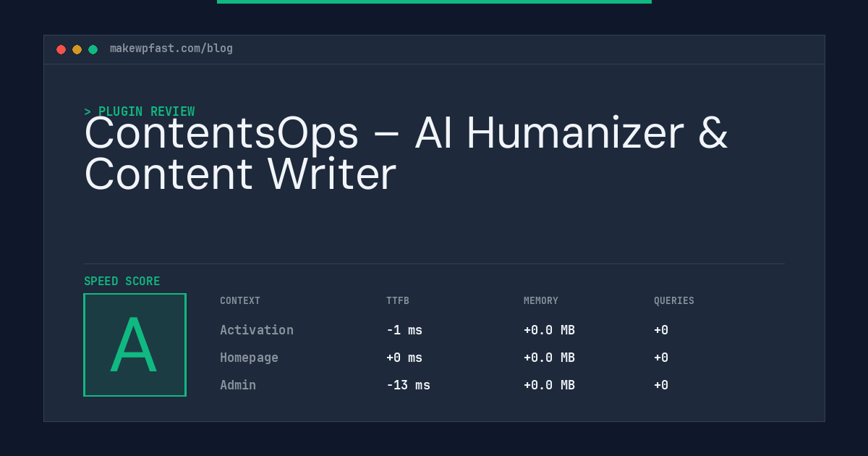Click the "> PLUGIN REVIEW" label
The image size is (868, 456).
click(140, 111)
